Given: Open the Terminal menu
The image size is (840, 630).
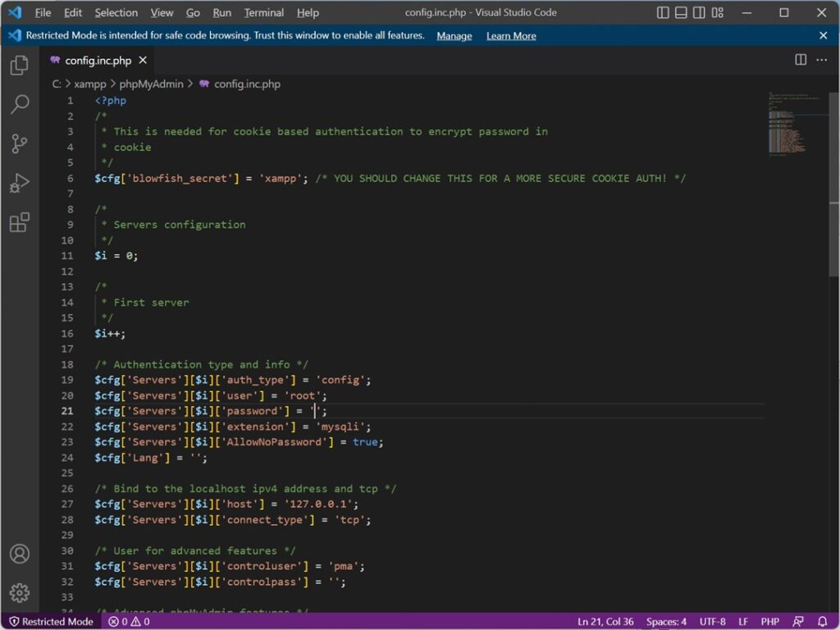Looking at the screenshot, I should 263,12.
